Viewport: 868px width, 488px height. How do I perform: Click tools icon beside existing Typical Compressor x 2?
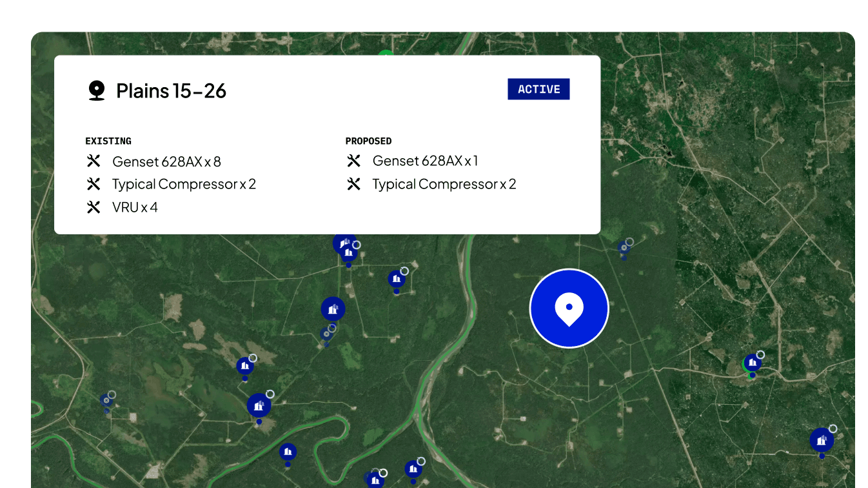(94, 185)
